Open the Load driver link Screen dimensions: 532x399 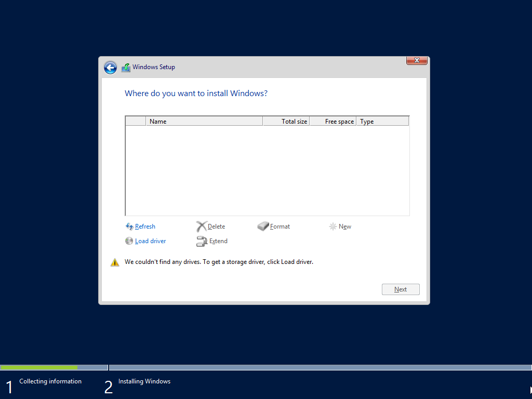[150, 241]
